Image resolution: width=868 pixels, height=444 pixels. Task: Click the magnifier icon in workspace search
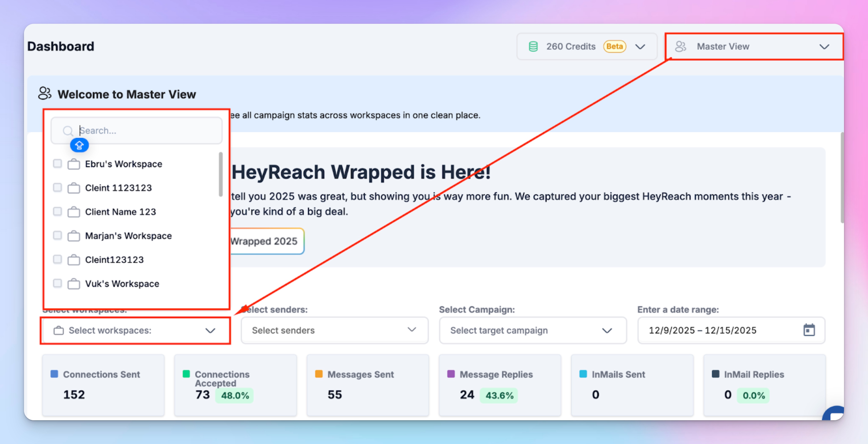[x=68, y=131]
